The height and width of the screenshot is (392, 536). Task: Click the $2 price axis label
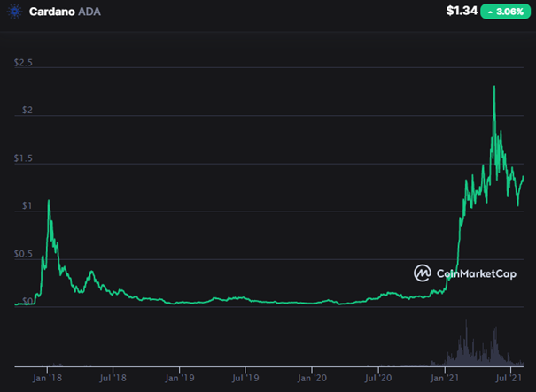[27, 110]
